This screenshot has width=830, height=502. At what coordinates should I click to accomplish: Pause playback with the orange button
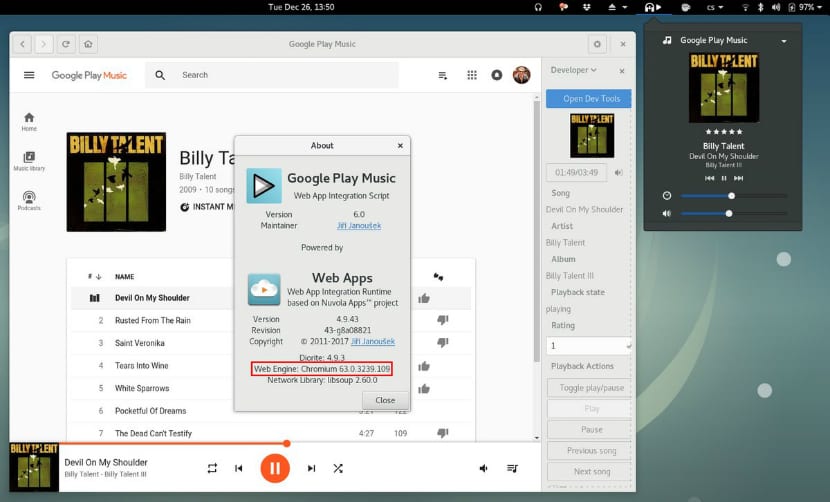point(275,468)
